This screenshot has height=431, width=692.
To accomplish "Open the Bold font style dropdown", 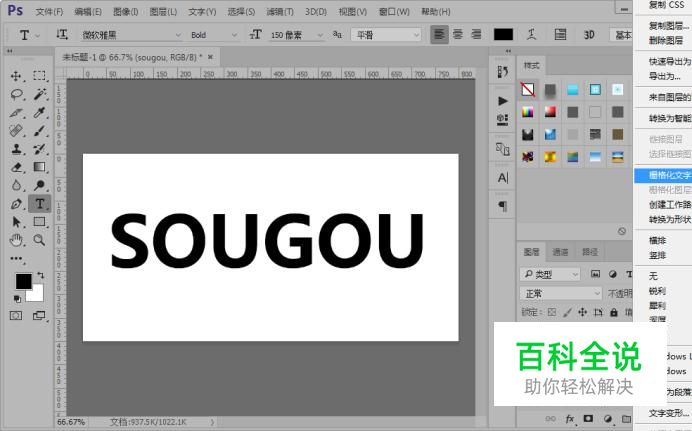I will click(x=214, y=35).
